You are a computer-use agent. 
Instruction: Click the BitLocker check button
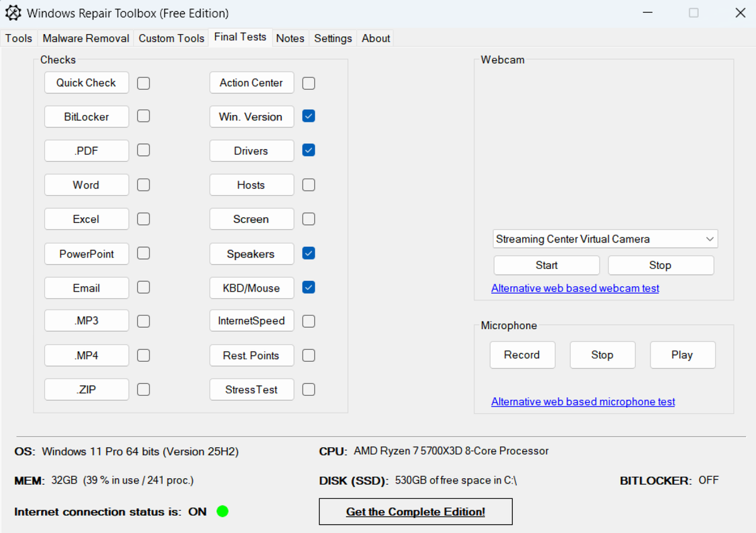(x=87, y=117)
